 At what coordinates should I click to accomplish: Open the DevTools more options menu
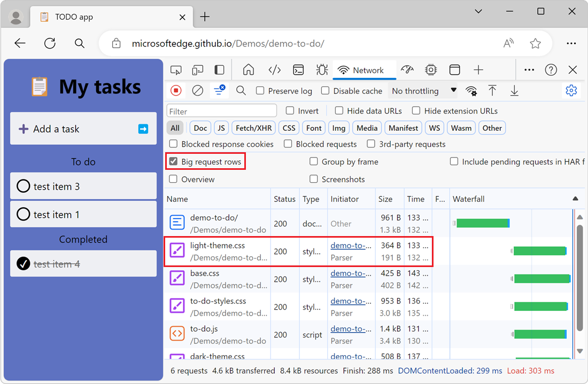(x=529, y=69)
